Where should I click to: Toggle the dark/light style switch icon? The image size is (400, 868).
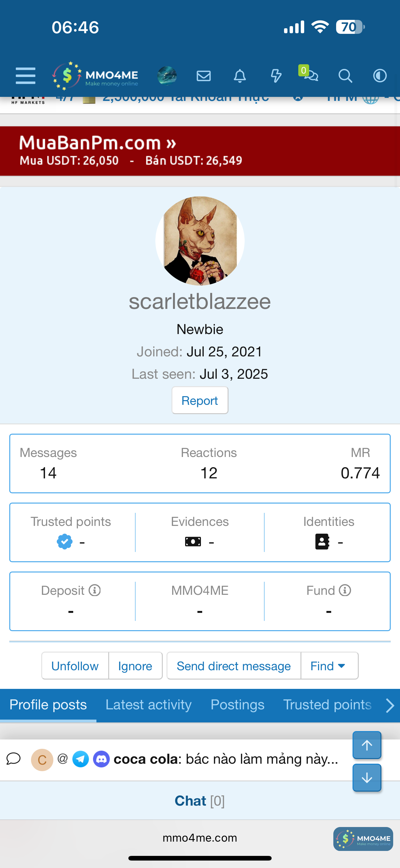(380, 76)
